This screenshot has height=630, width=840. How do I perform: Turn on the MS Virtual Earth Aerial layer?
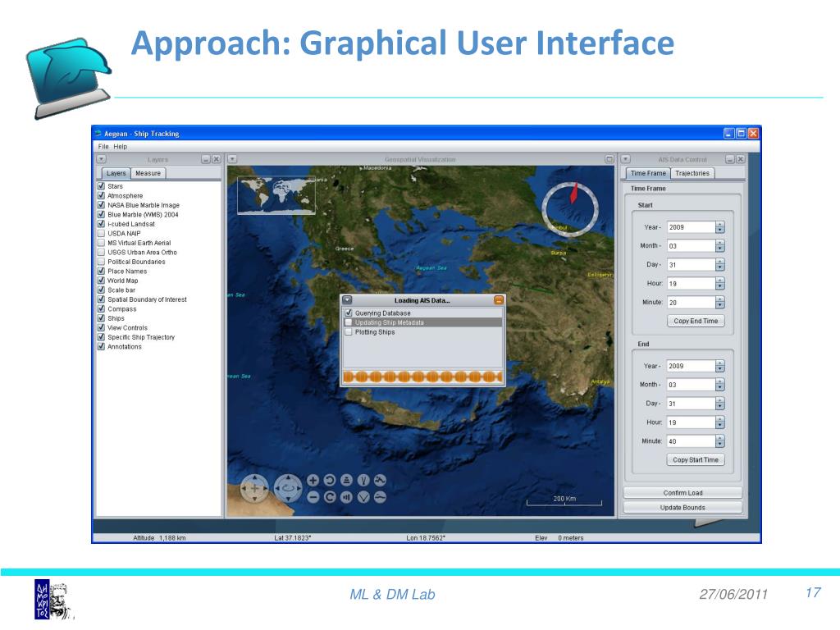[101, 243]
